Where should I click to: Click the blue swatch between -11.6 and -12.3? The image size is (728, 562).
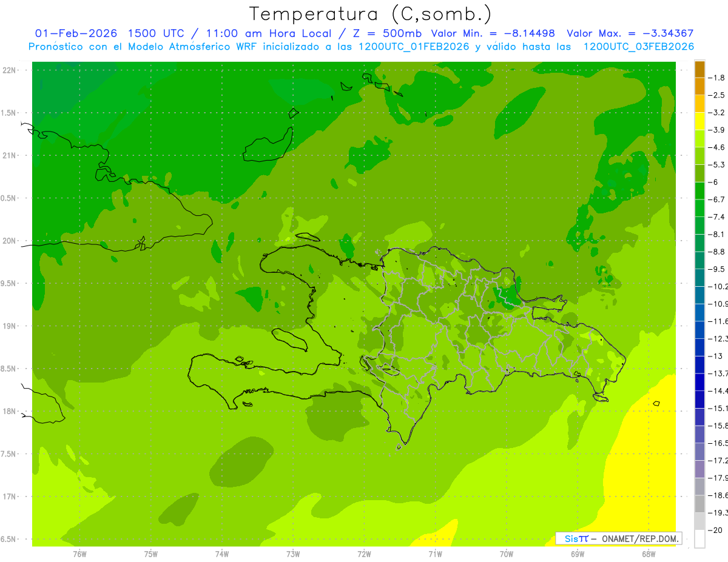coord(699,330)
